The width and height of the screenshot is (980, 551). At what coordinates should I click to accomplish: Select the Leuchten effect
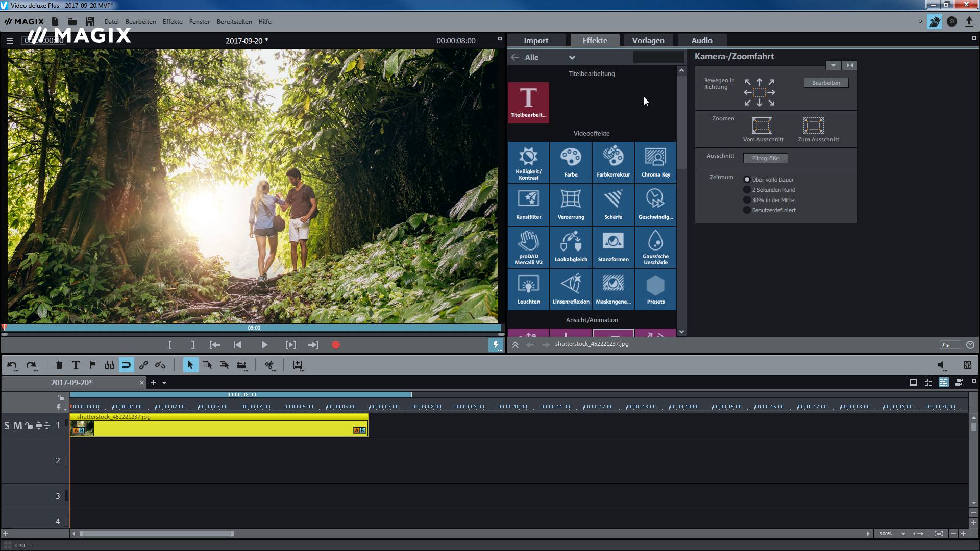pyautogui.click(x=528, y=289)
